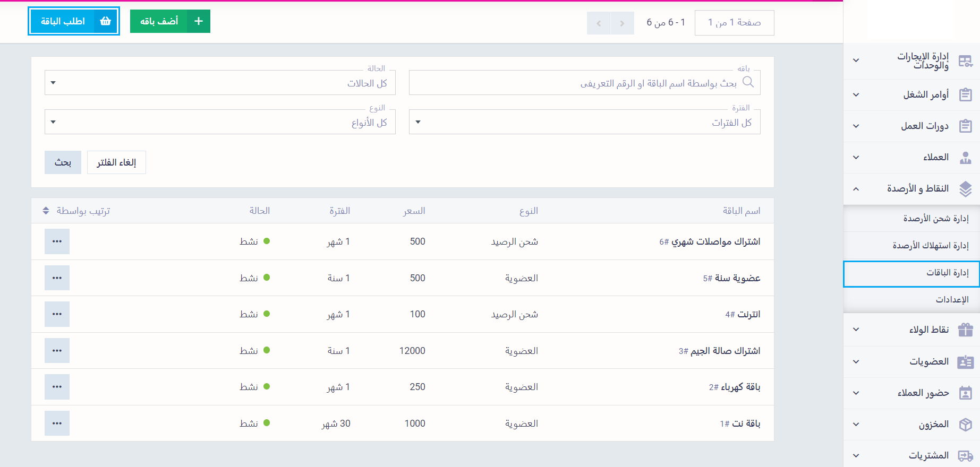Viewport: 980px width, 467px height.
Task: Open the النوع type dropdown
Action: click(220, 123)
